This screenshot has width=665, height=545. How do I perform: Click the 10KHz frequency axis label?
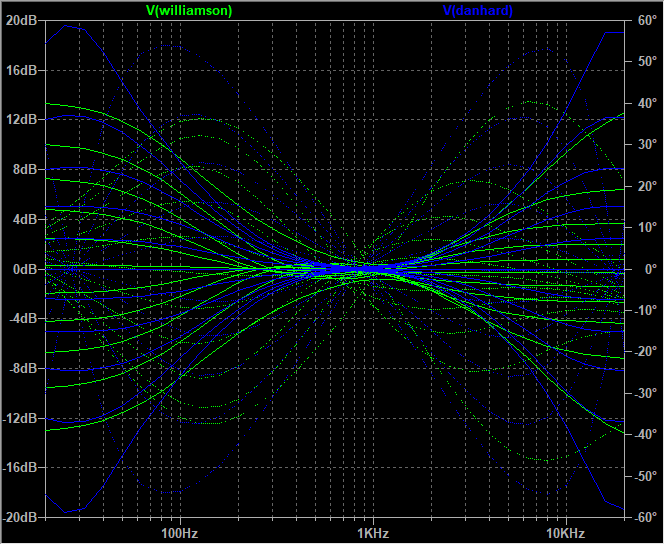click(x=566, y=533)
